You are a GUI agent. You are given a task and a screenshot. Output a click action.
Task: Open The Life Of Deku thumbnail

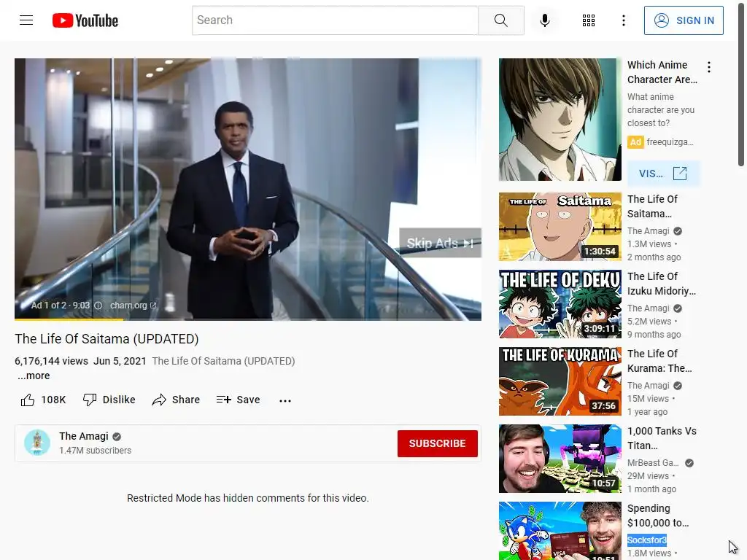[x=560, y=304]
